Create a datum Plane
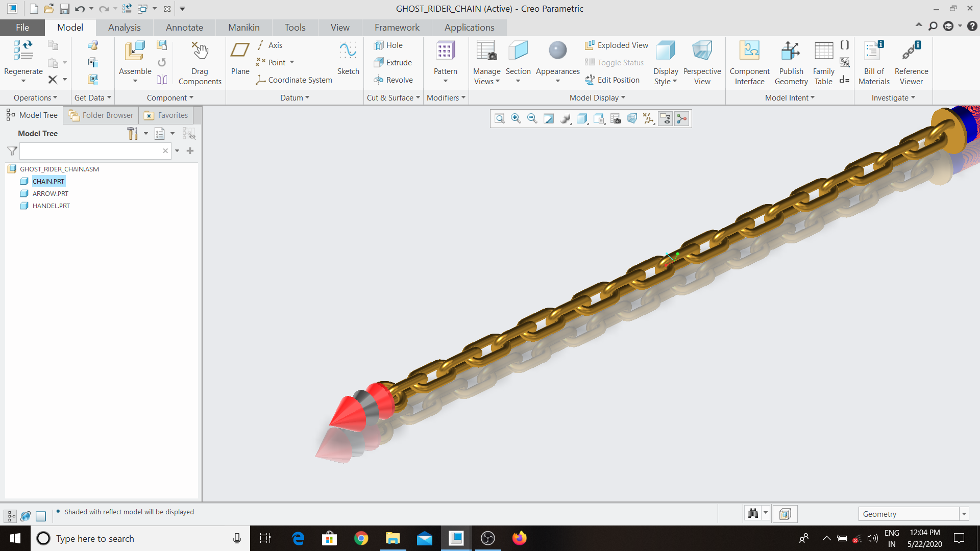This screenshot has height=551, width=980. point(240,57)
